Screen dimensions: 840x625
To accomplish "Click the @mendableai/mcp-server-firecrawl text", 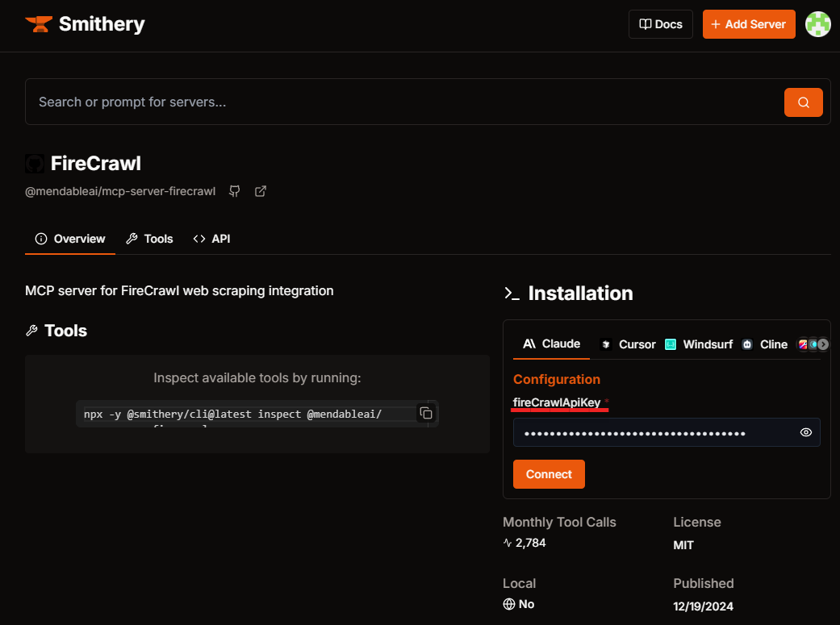I will 120,191.
